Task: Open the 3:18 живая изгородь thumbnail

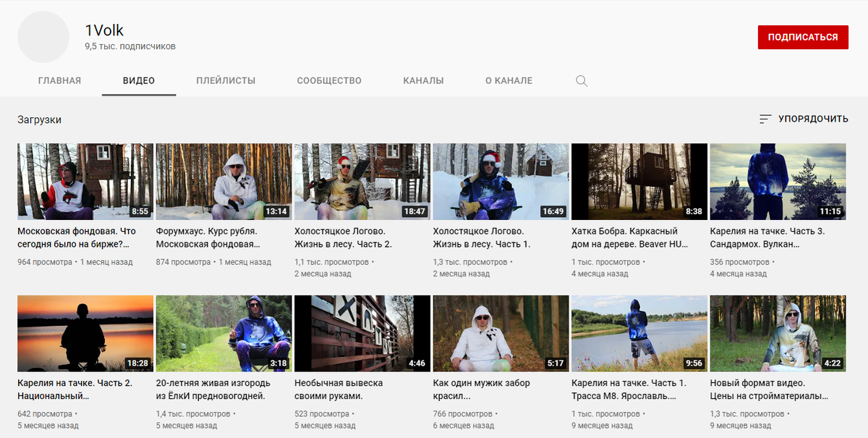Action: 224,334
